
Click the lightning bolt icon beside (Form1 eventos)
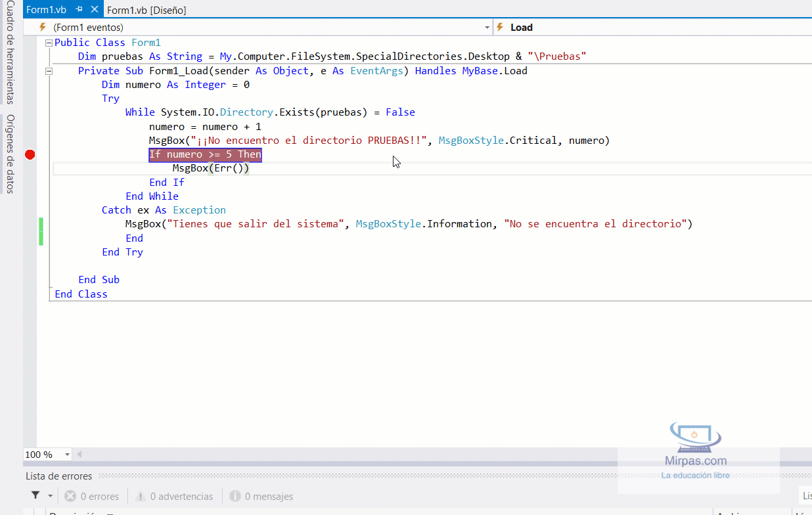click(x=43, y=27)
